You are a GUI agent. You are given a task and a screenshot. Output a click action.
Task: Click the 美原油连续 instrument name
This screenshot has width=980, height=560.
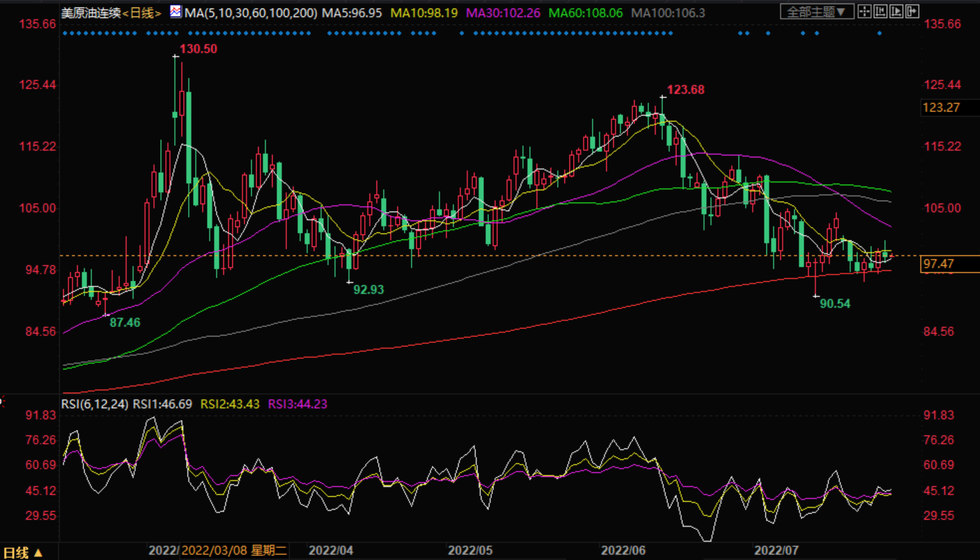[91, 13]
